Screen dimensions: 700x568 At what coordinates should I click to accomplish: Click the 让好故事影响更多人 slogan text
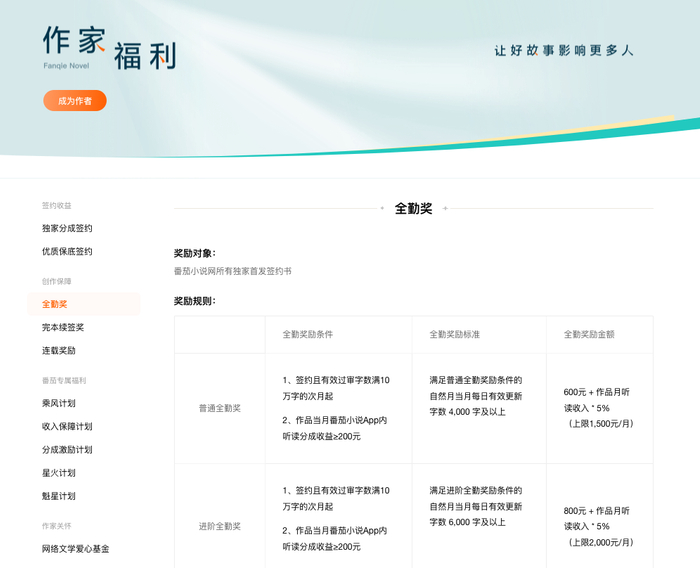[564, 50]
